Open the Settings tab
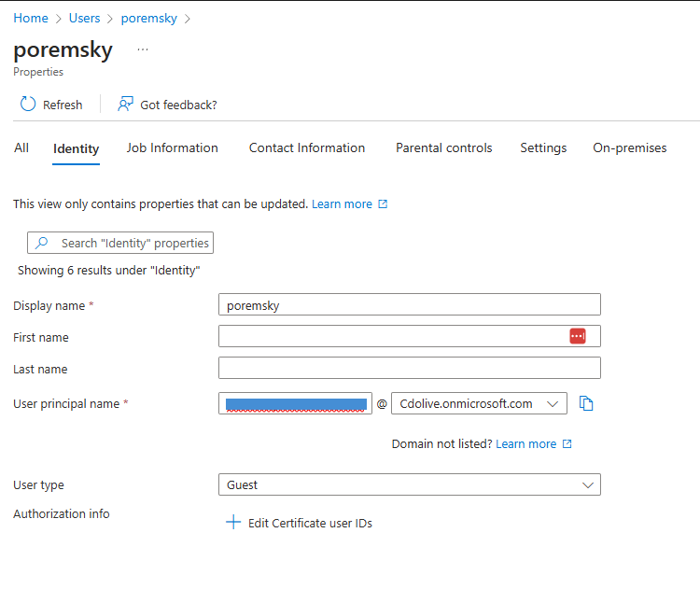The height and width of the screenshot is (589, 700). pos(543,147)
